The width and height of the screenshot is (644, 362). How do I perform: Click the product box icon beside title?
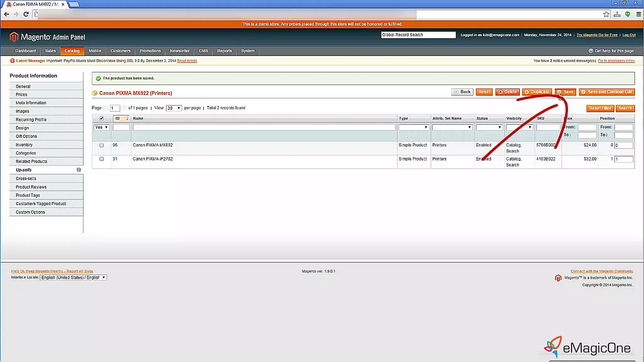[x=95, y=93]
